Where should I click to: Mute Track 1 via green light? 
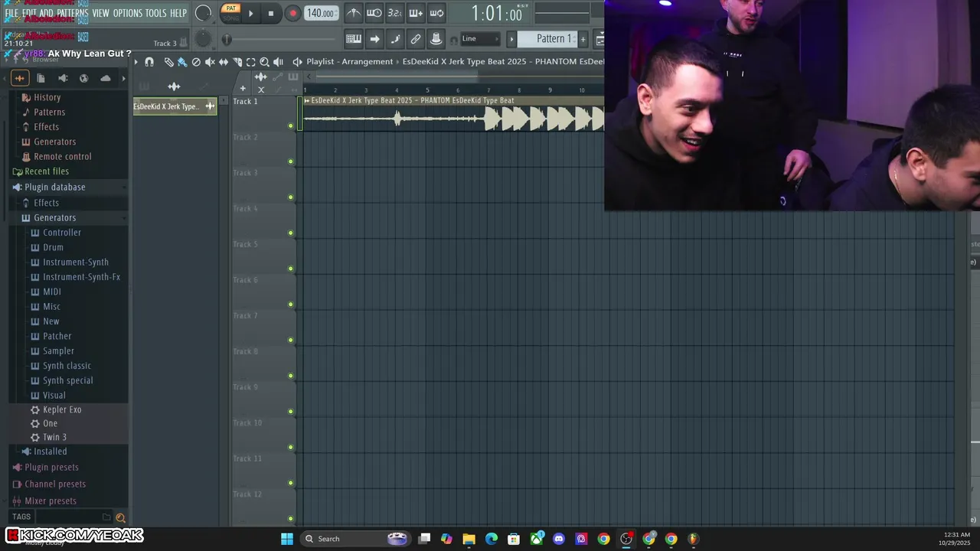290,126
